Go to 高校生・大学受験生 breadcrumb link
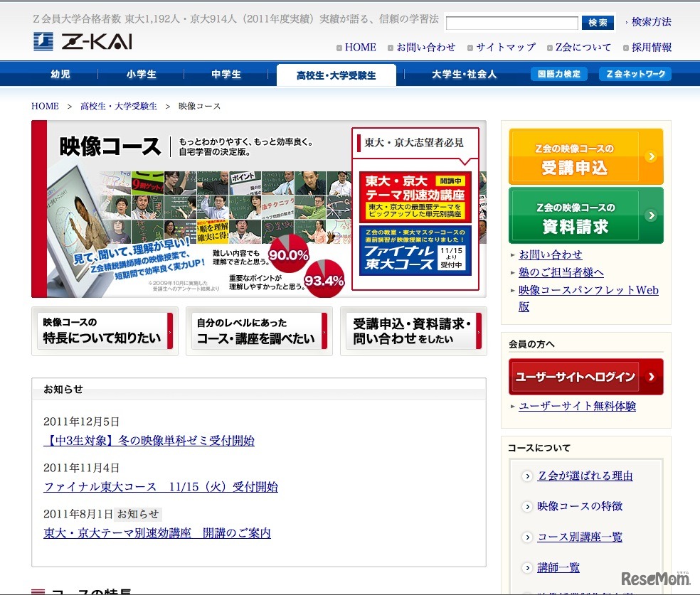The image size is (700, 595). [119, 106]
